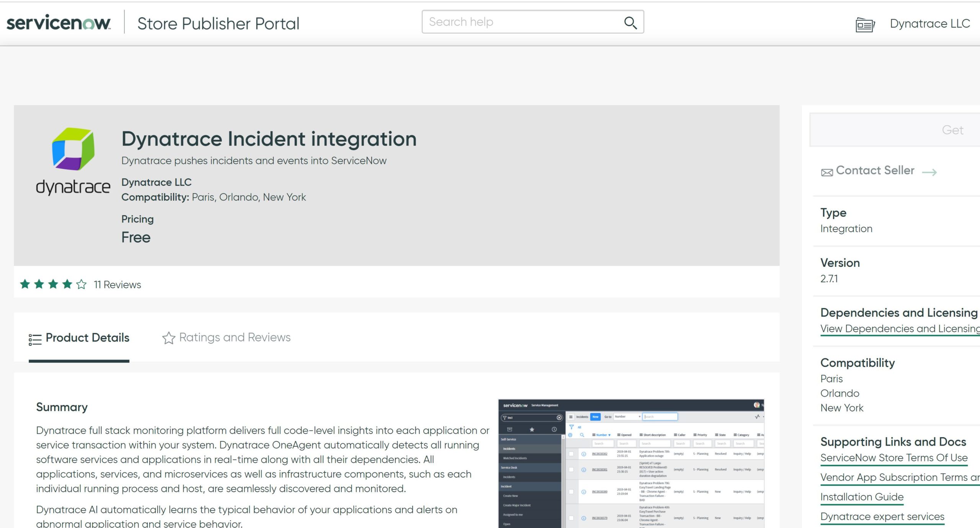Click the fourth rating star
Image resolution: width=980 pixels, height=528 pixels.
67,284
